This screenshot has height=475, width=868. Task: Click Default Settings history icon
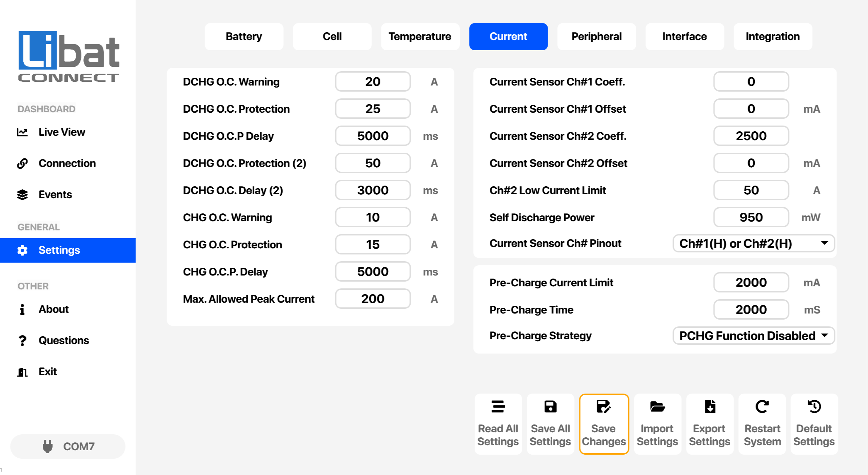(x=814, y=406)
